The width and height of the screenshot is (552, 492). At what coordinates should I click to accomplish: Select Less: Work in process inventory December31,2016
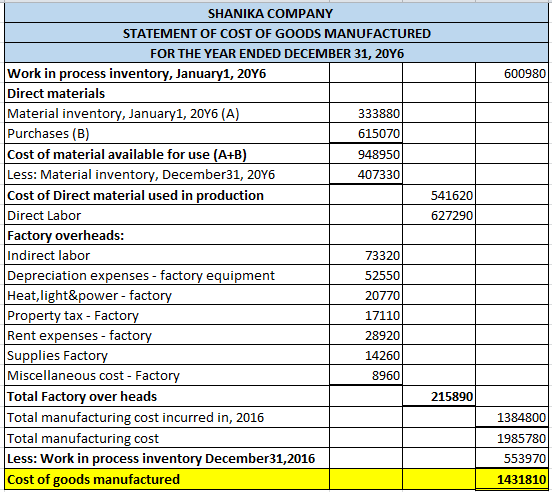(x=161, y=459)
